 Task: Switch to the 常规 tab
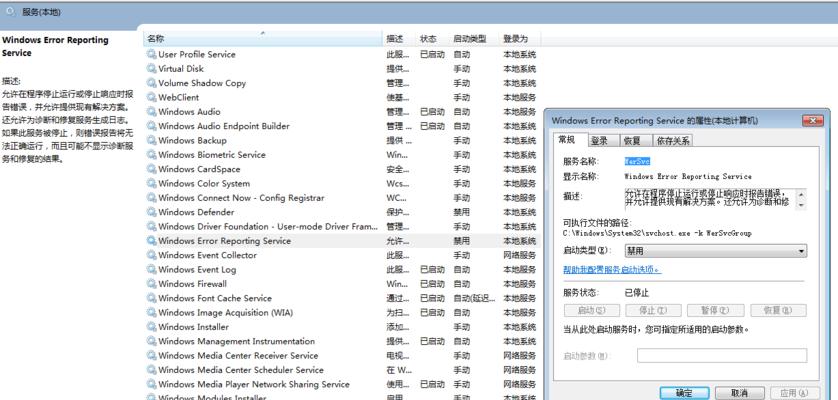(567, 140)
